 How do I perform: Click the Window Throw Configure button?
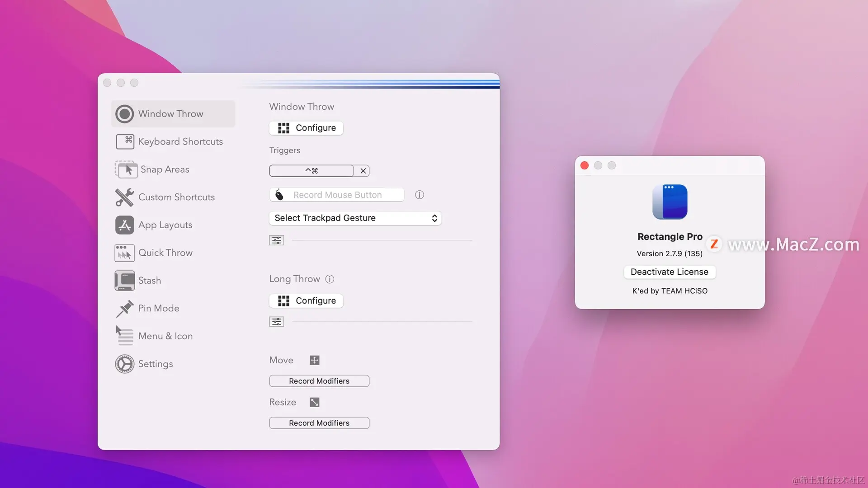pyautogui.click(x=306, y=128)
